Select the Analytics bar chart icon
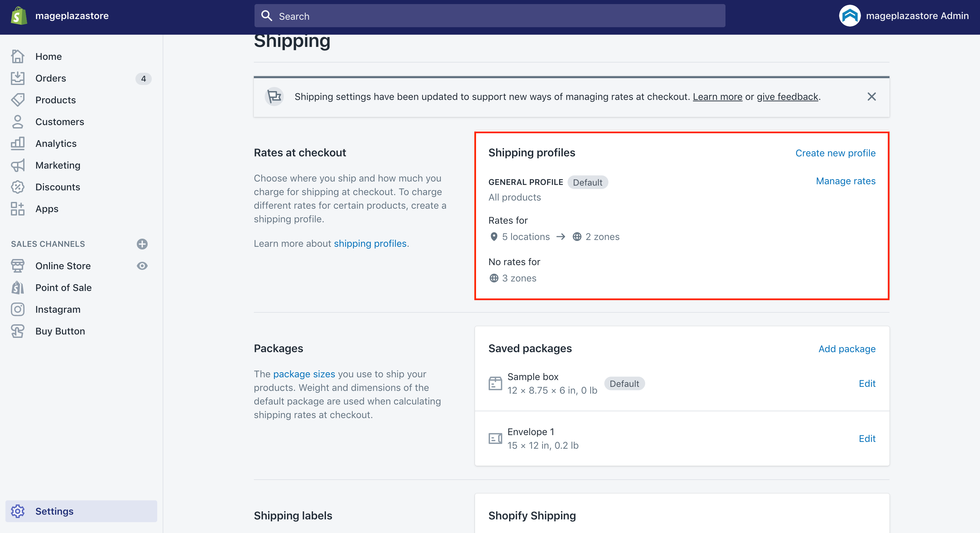The height and width of the screenshot is (533, 980). 18,143
